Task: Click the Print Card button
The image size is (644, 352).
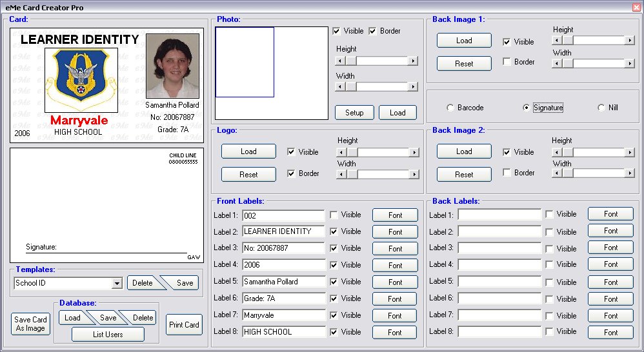Action: click(184, 325)
